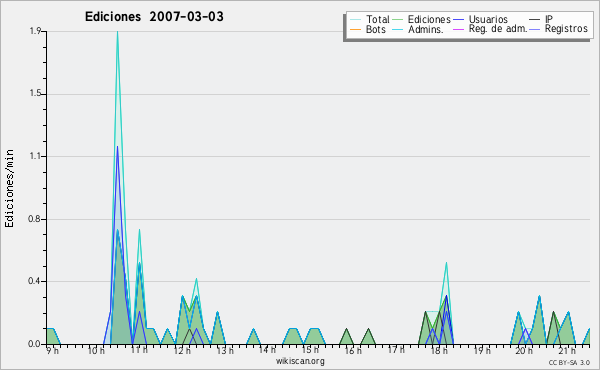Click the '16 h' x-axis label
The height and width of the screenshot is (370, 600).
(x=353, y=350)
